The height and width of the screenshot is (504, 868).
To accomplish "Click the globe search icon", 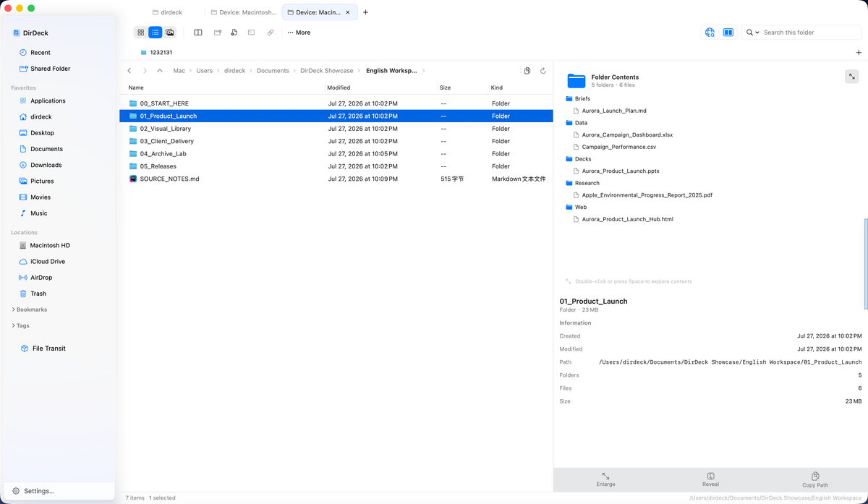I will pos(710,33).
